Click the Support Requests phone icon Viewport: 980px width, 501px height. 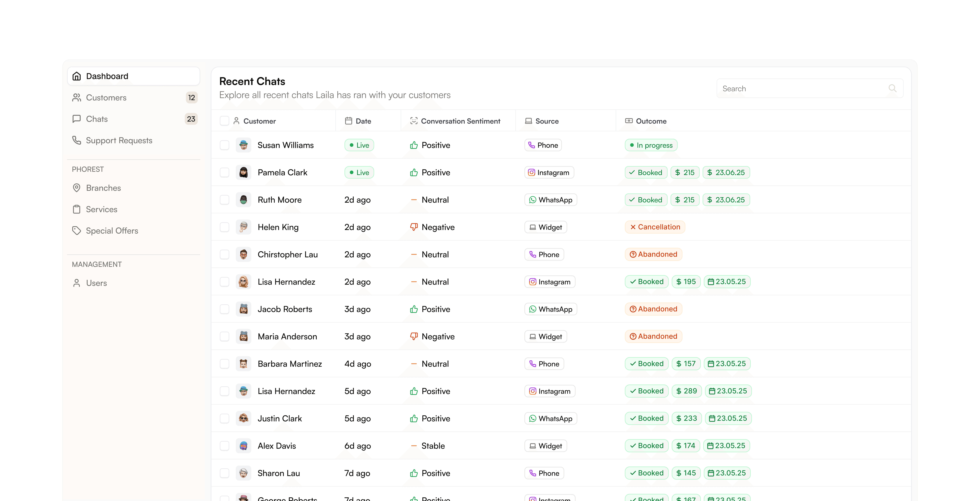pyautogui.click(x=76, y=140)
